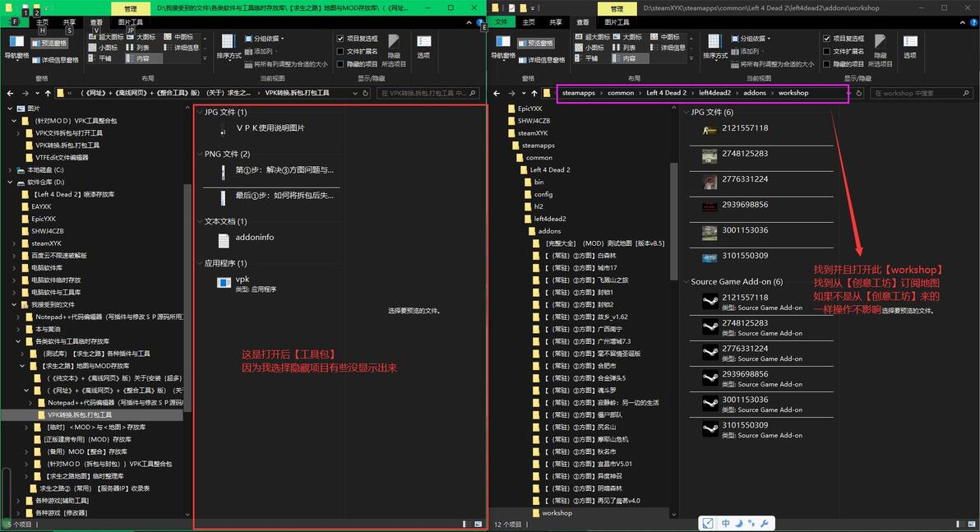Open recent locations dropdown in left window
Screen dimensions: 980x532
tap(37, 93)
